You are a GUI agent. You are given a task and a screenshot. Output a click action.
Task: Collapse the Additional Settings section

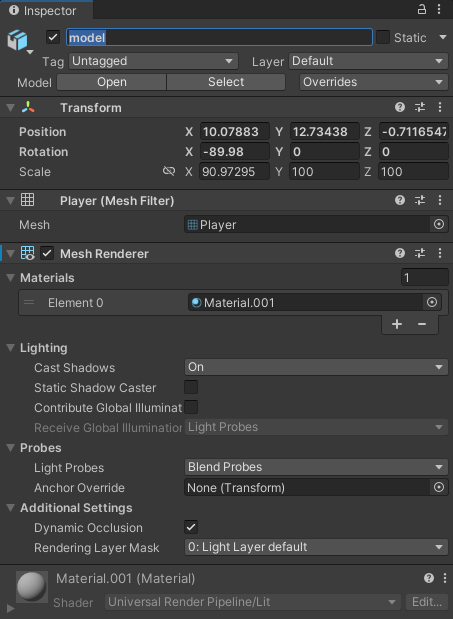(11, 508)
